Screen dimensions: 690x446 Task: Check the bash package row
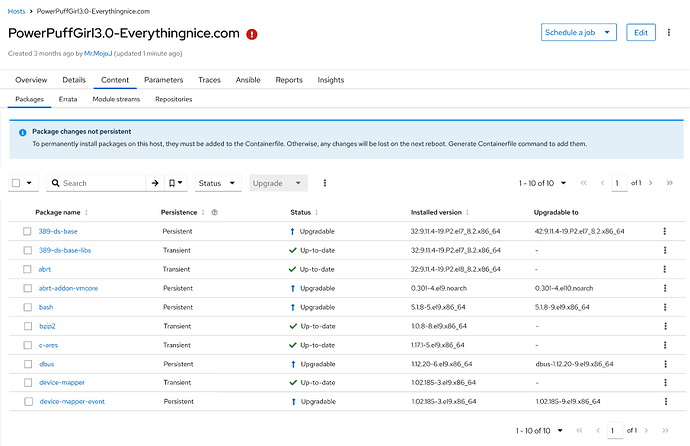tap(28, 307)
